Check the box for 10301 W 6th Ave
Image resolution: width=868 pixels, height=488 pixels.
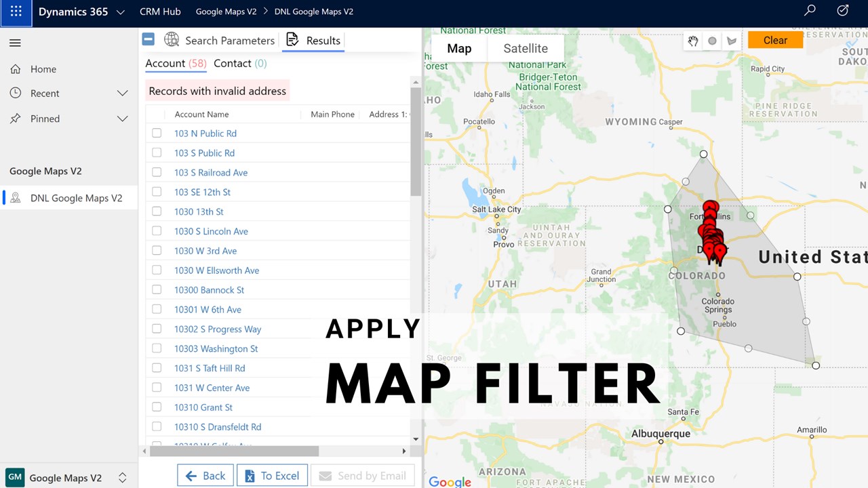(x=157, y=309)
